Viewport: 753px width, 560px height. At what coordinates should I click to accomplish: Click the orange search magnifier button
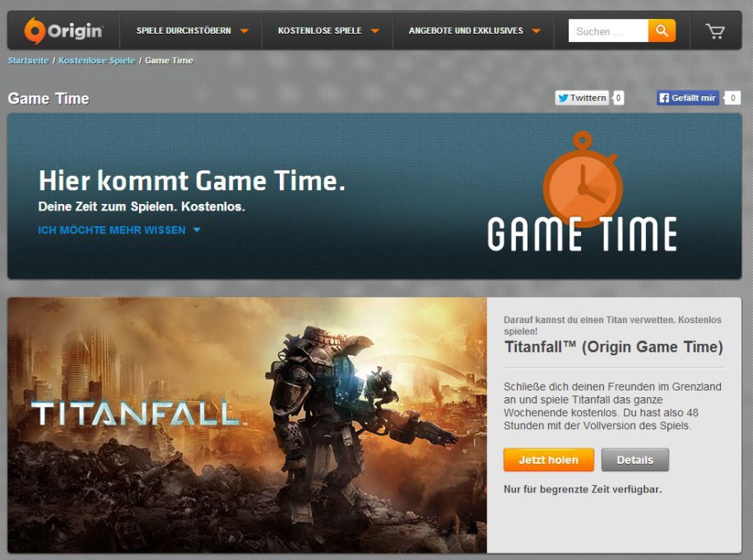pos(662,30)
